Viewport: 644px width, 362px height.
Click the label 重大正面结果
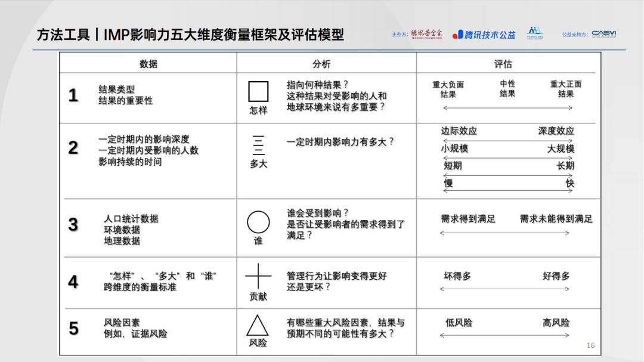(565, 89)
